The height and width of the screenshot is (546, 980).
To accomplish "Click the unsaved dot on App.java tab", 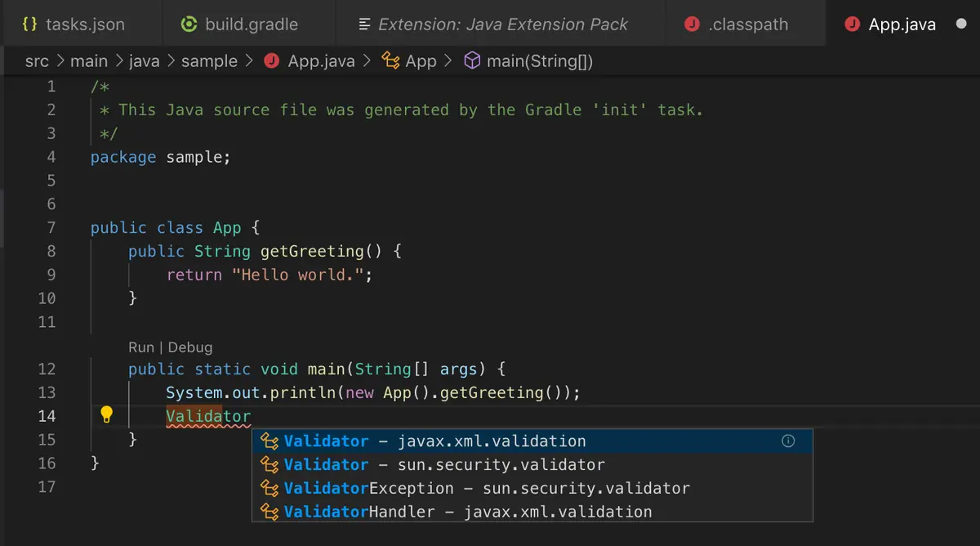I will [x=961, y=25].
